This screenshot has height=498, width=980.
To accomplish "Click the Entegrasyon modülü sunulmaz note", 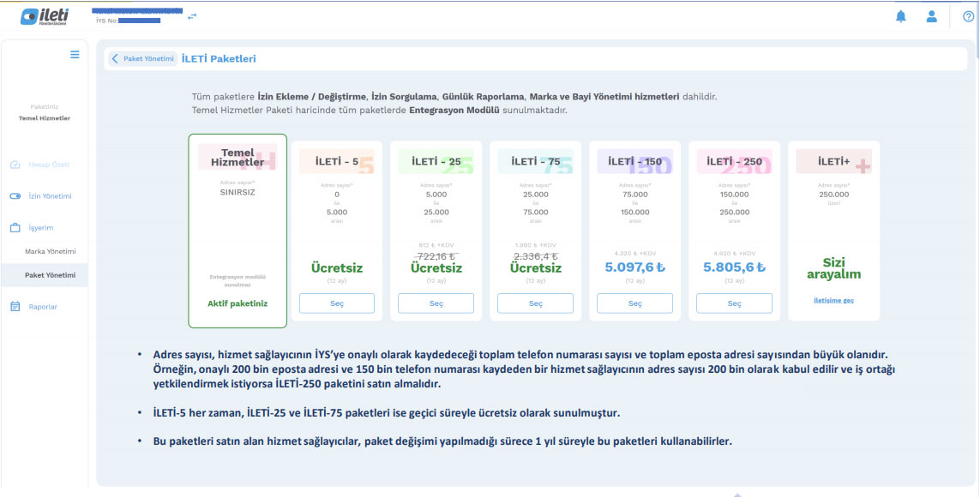I will (237, 280).
